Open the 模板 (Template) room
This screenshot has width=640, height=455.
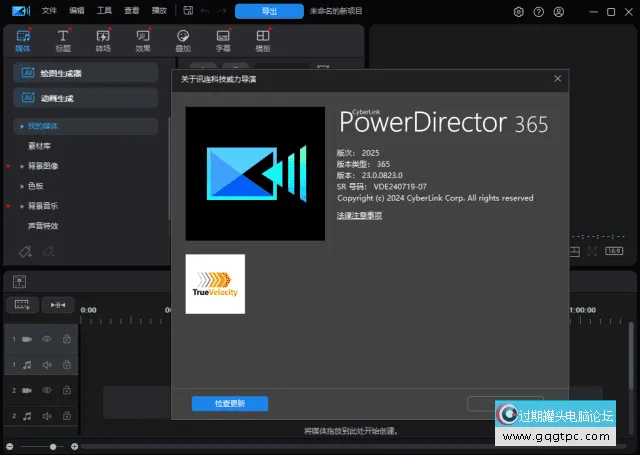tap(263, 40)
